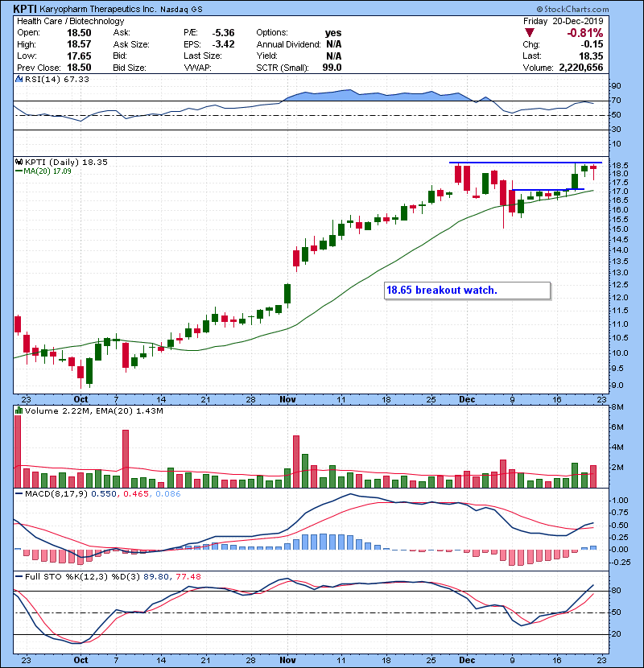Click the 80 level on the stochastic scale
The height and width of the screenshot is (668, 644).
[617, 591]
